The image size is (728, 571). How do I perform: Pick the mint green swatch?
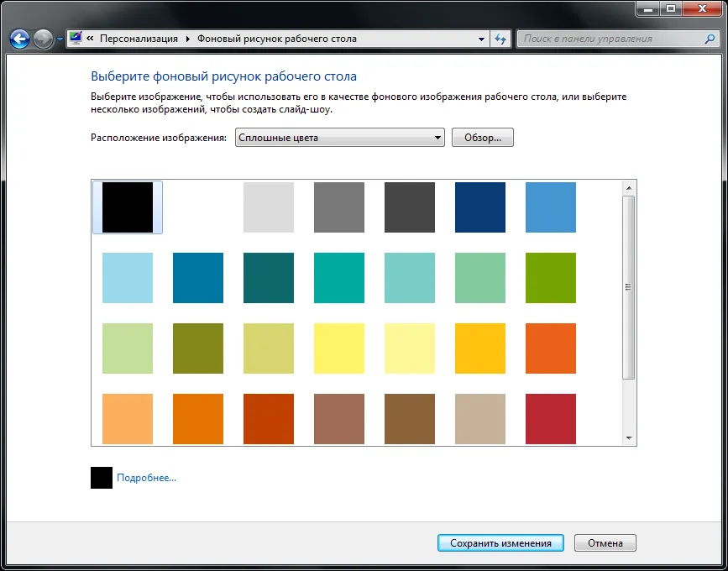tap(480, 278)
